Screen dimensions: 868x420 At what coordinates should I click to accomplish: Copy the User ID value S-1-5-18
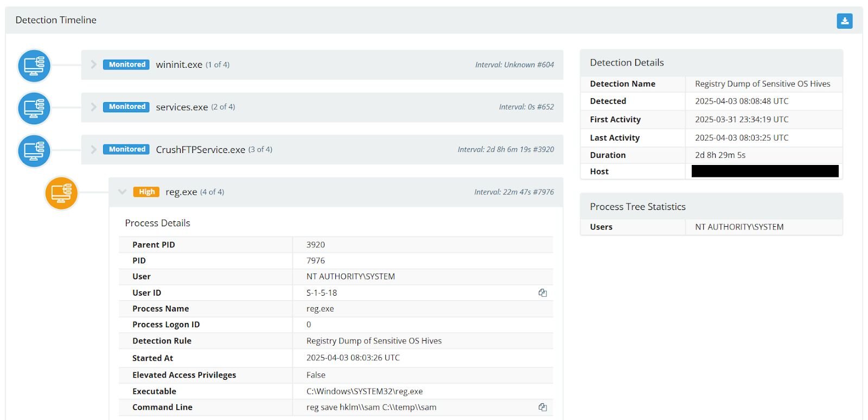click(542, 293)
